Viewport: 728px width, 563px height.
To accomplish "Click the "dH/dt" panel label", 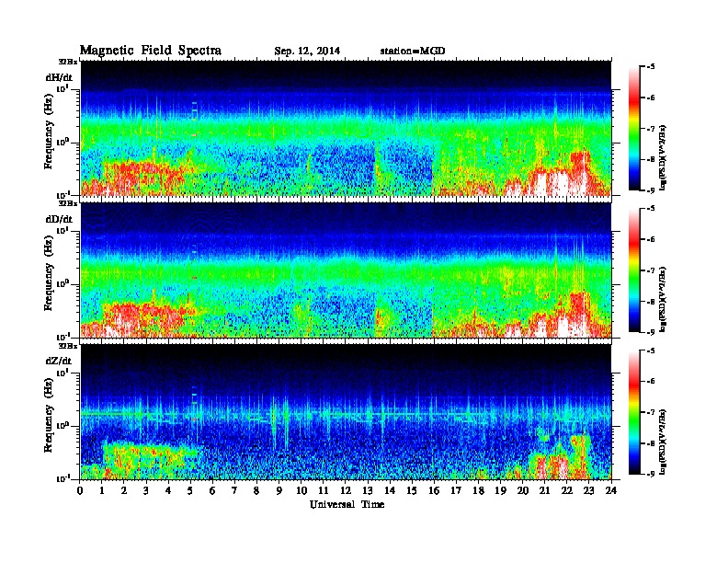I will 59,77.
